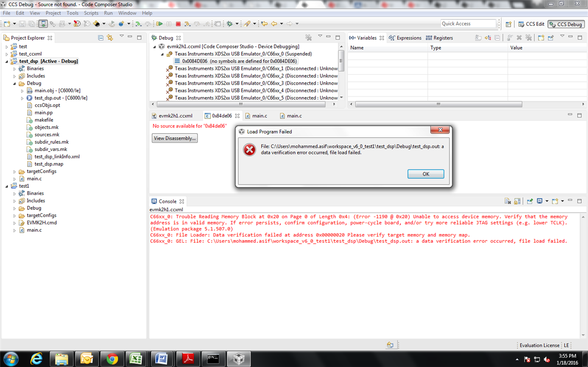588x367 pixels.
Task: Click the Search (flashlight) toolbar icon
Action: [x=247, y=23]
